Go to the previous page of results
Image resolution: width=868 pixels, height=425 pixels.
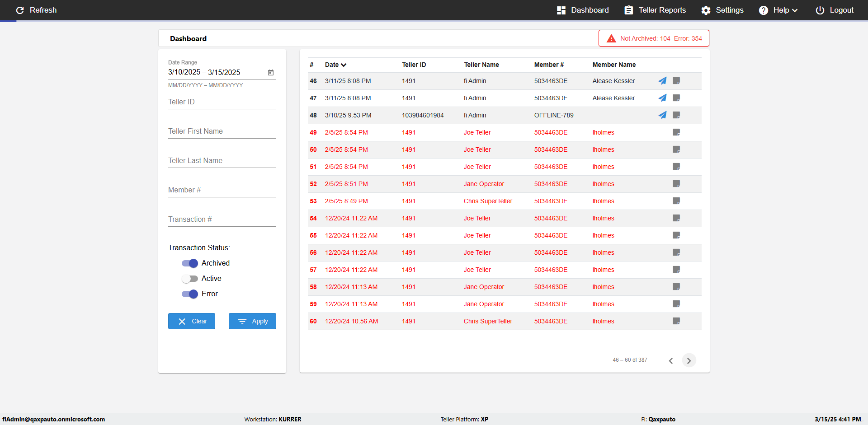671,360
